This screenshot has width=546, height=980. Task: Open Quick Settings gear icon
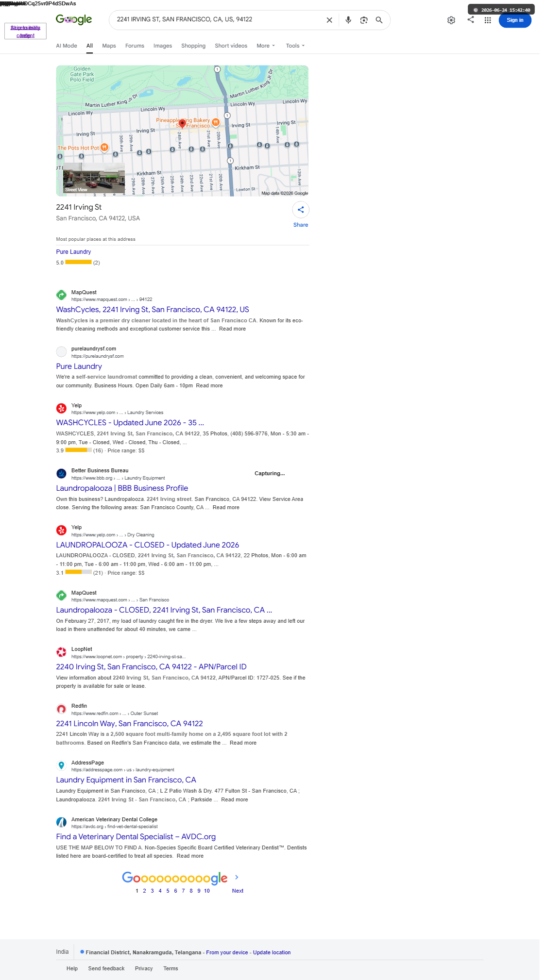(451, 20)
